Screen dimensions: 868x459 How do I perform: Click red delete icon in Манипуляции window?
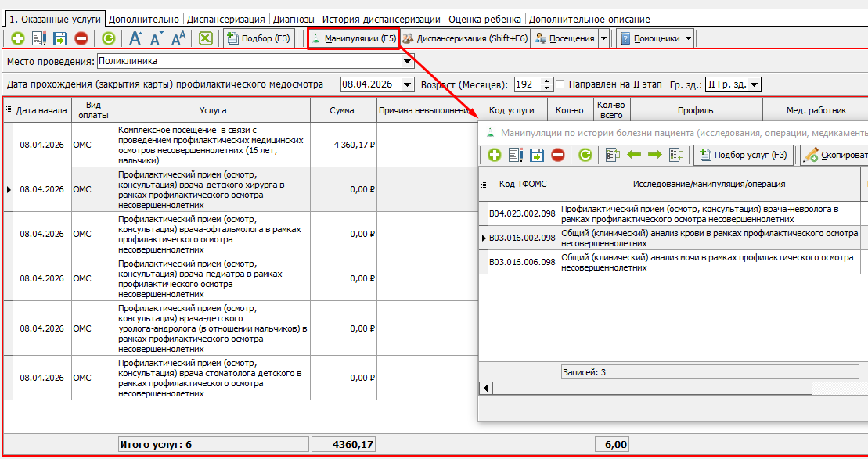point(557,155)
